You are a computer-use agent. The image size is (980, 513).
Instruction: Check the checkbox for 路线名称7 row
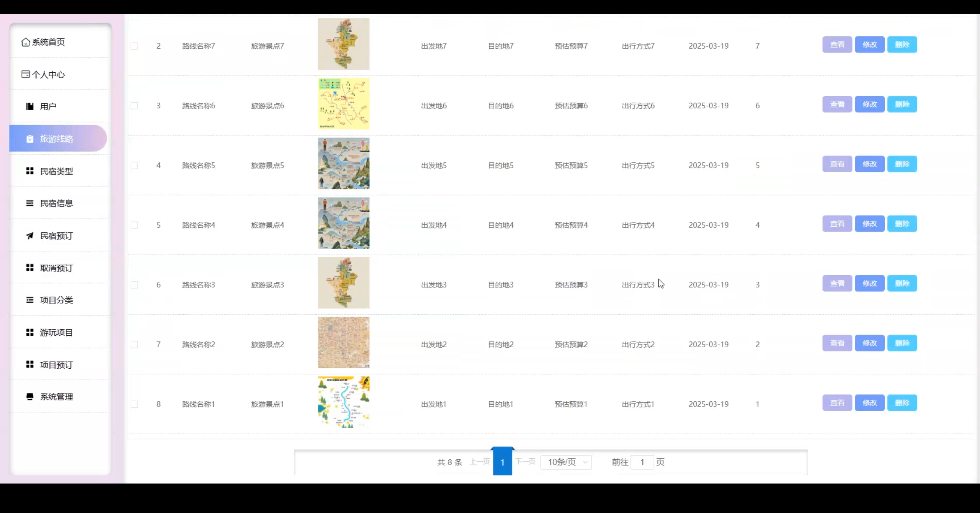134,46
